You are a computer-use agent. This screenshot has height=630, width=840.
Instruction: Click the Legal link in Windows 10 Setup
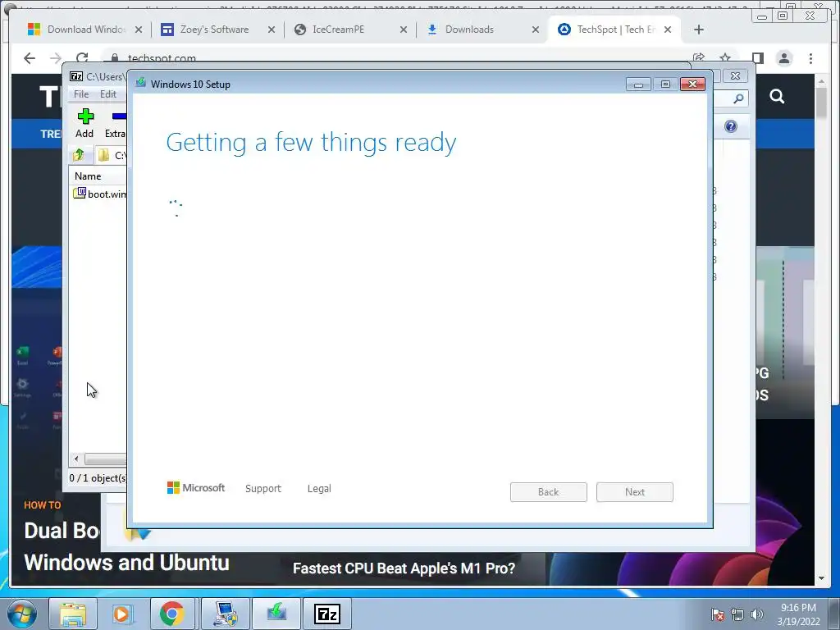pos(319,489)
